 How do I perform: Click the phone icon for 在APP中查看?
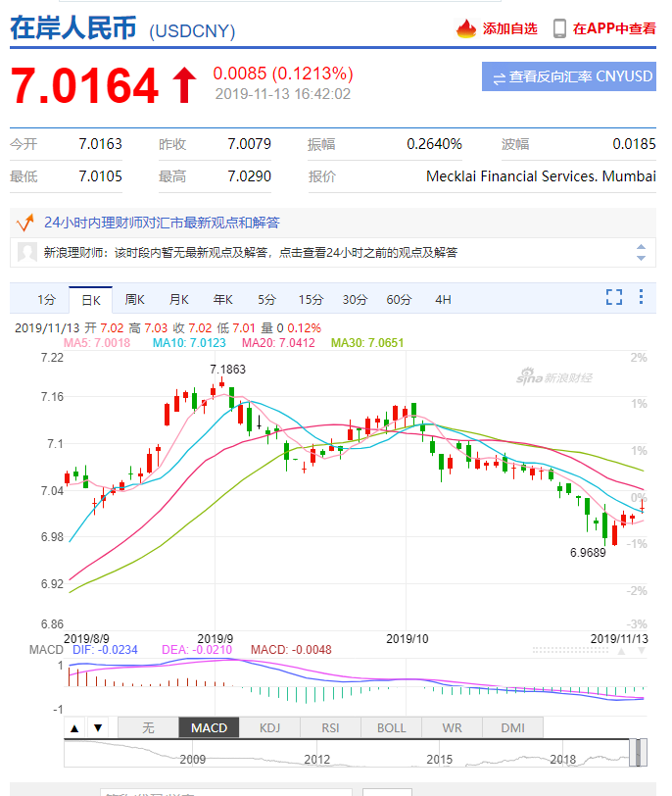click(559, 28)
